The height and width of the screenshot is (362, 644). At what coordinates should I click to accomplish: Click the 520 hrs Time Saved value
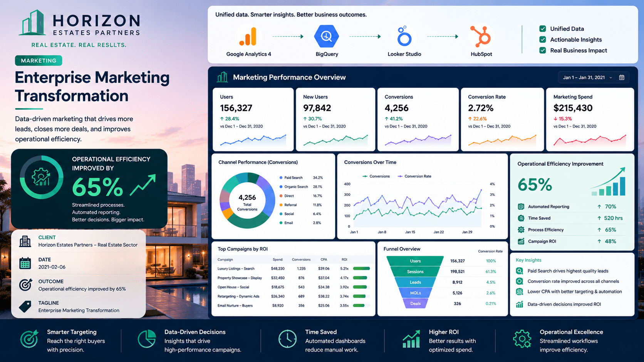pos(613,218)
